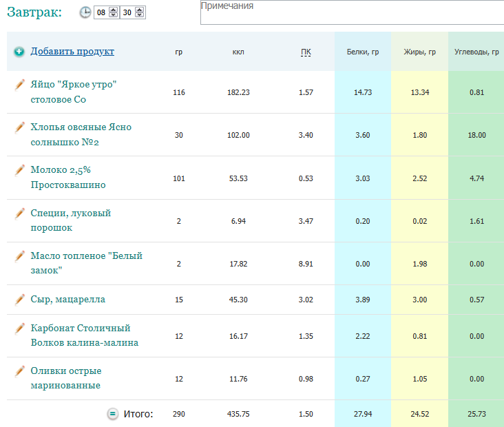
Task: Click the Жиры, гр column header
Action: coord(420,52)
